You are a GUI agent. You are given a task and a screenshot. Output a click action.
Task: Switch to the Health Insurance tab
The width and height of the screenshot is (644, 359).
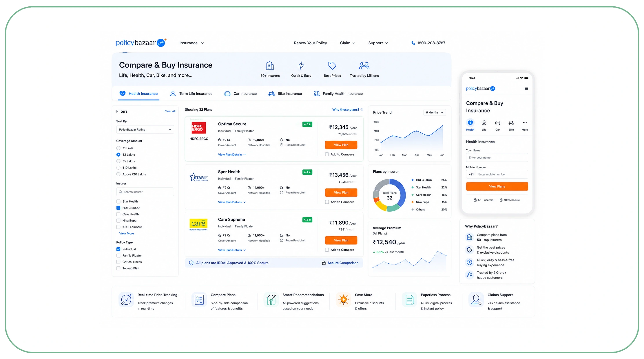(138, 94)
